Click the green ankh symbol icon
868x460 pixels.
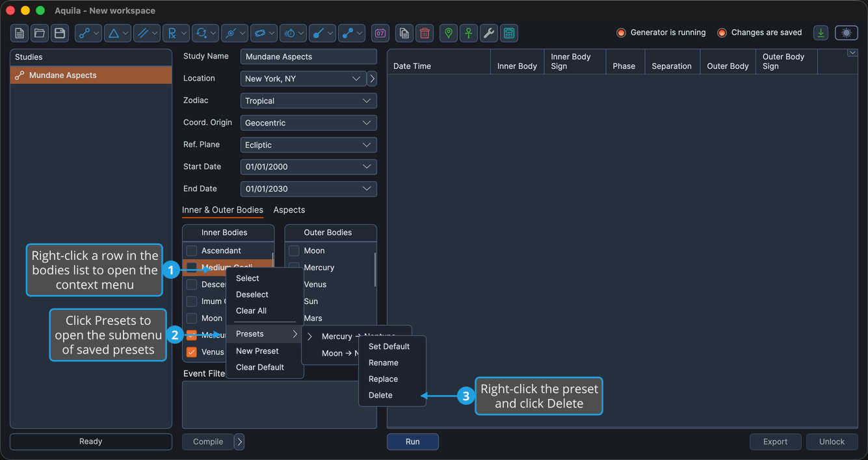[x=469, y=33]
